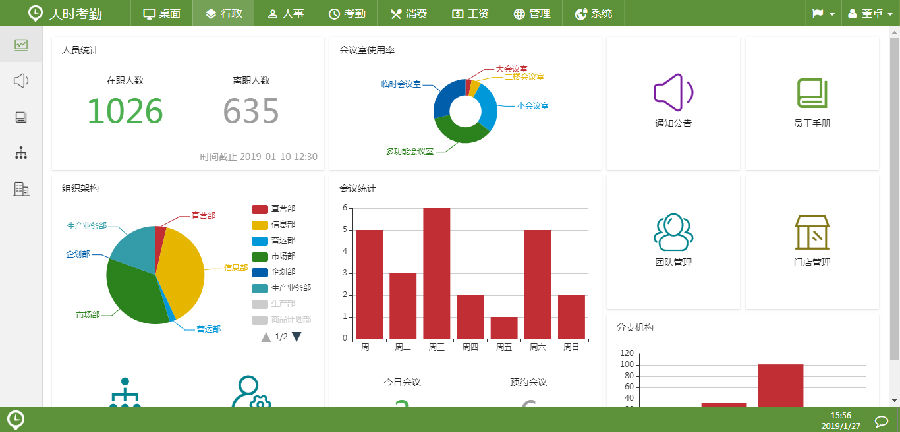This screenshot has width=900, height=432.
Task: Click the org-chart icon in left sidebar
Action: point(21,153)
